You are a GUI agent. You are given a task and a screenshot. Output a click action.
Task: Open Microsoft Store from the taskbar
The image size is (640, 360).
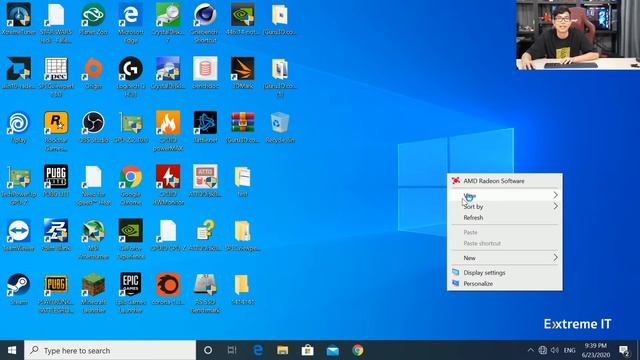pos(307,350)
